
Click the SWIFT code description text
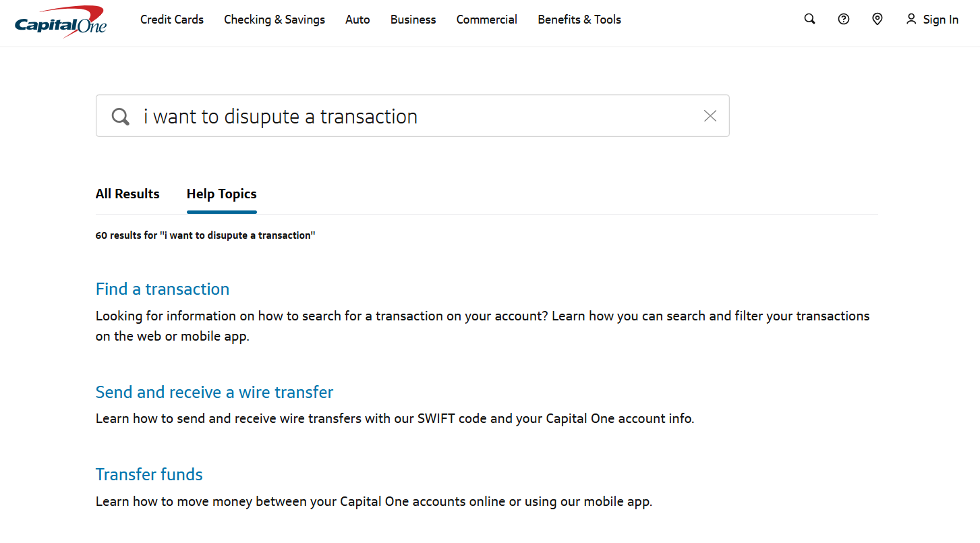click(395, 419)
